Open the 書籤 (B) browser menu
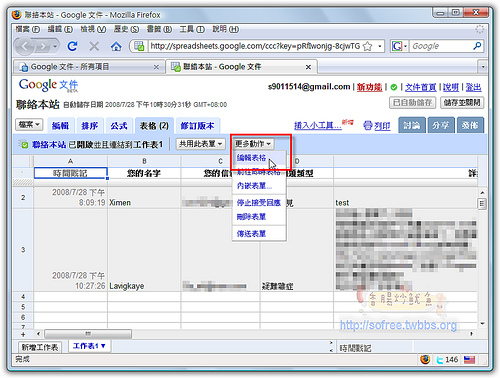Image resolution: width=500 pixels, height=378 pixels. click(x=159, y=29)
